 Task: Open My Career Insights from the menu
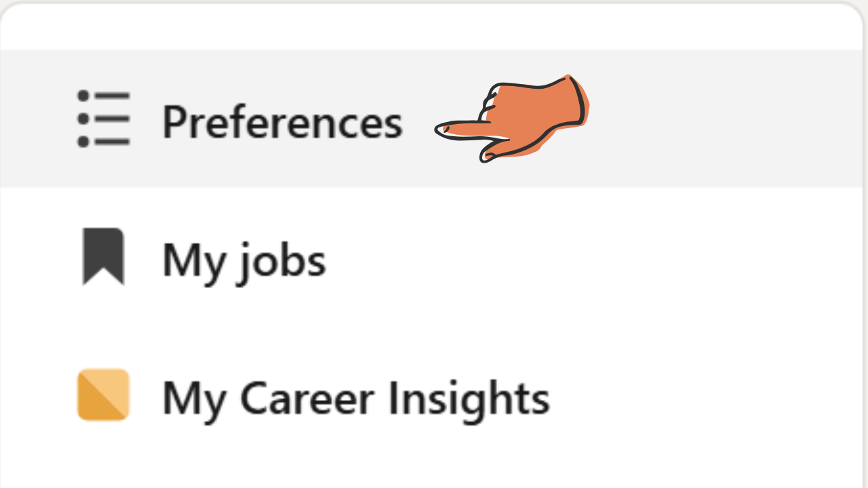(x=355, y=398)
